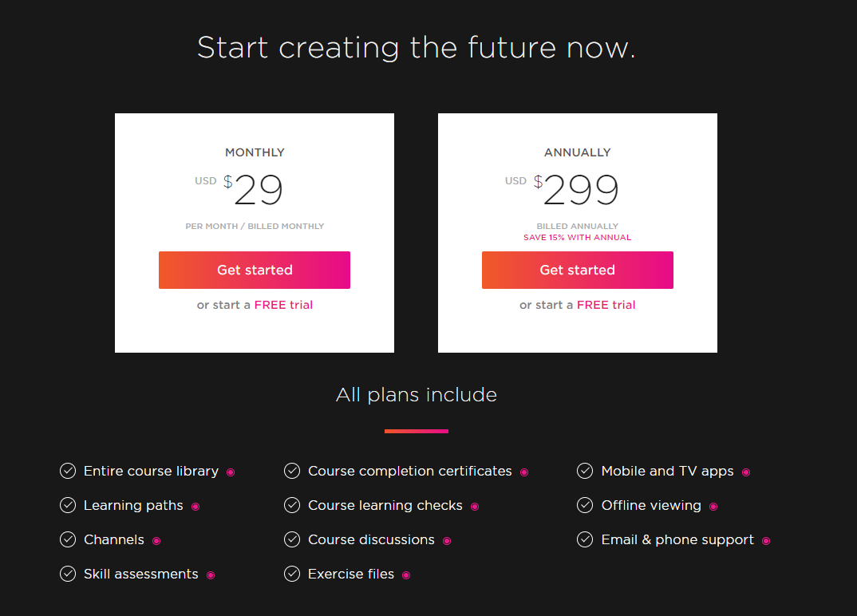Open the info dot next to Course learning checks
The height and width of the screenshot is (616, 857).
point(475,507)
